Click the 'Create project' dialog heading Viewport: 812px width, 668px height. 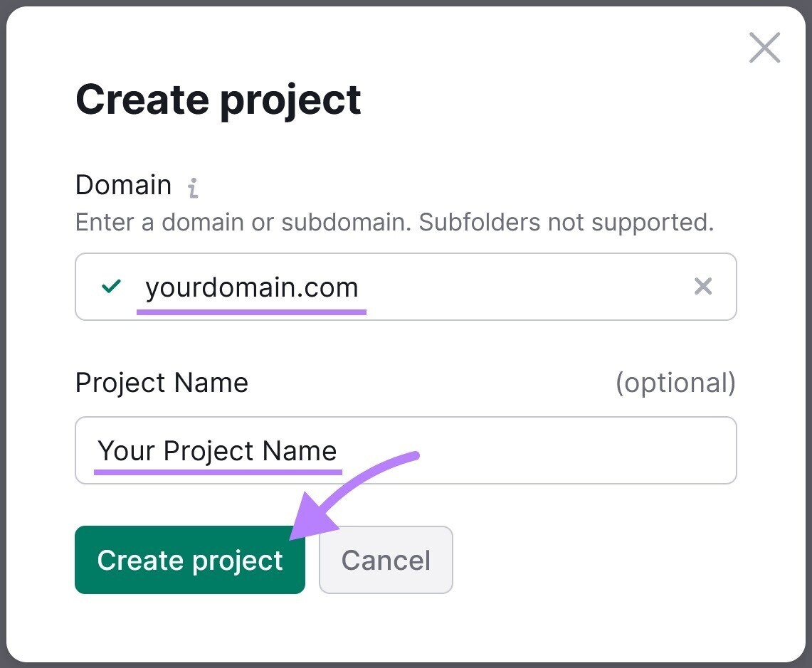coord(218,100)
